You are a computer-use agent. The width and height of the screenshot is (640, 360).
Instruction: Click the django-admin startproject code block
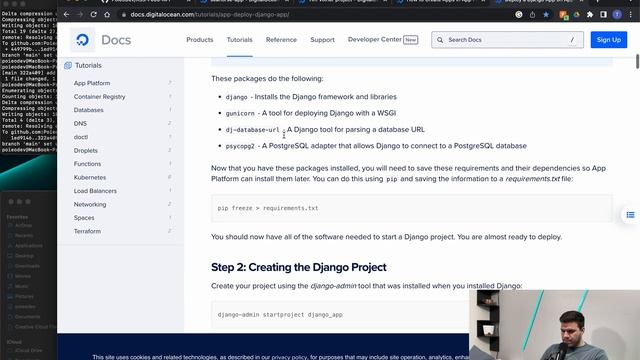(340, 315)
